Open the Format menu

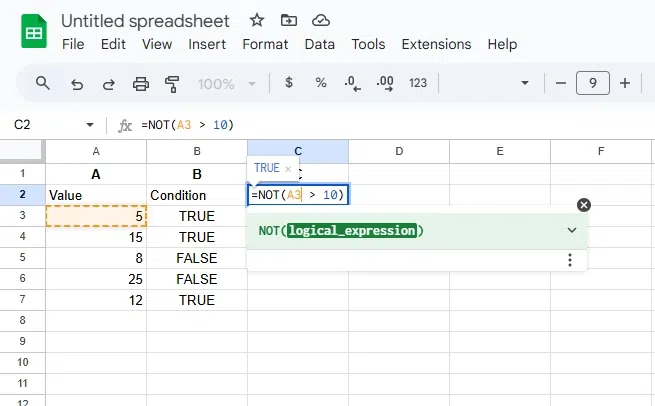[265, 44]
